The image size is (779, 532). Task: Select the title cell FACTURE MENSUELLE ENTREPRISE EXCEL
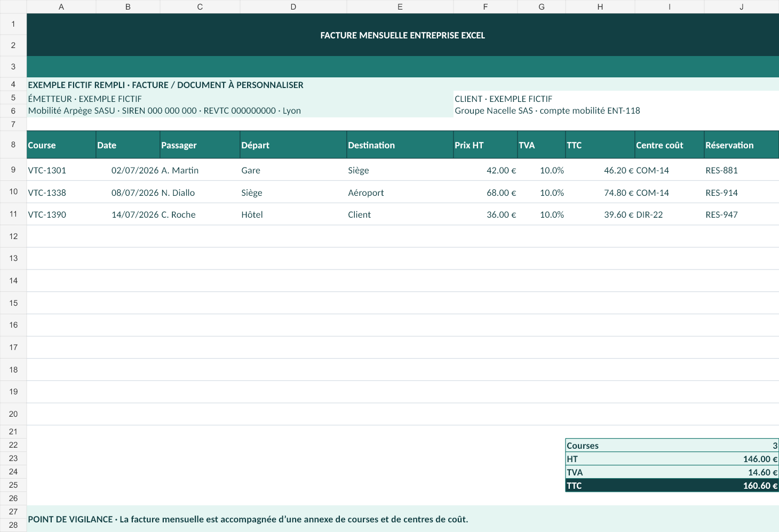[402, 35]
